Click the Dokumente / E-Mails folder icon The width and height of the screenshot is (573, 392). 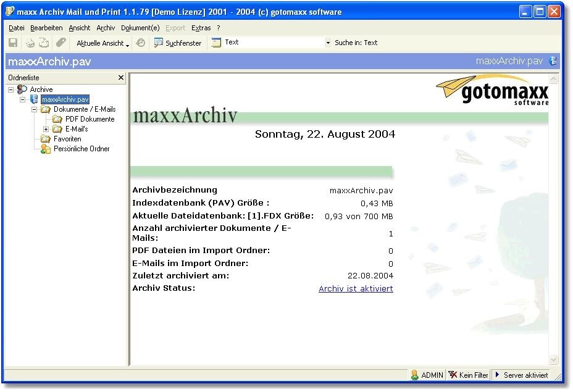46,109
